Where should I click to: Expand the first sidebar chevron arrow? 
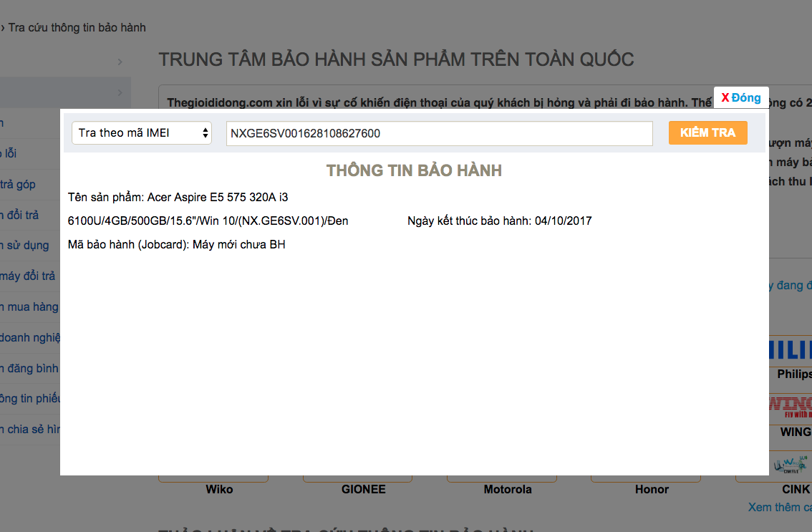pyautogui.click(x=120, y=62)
